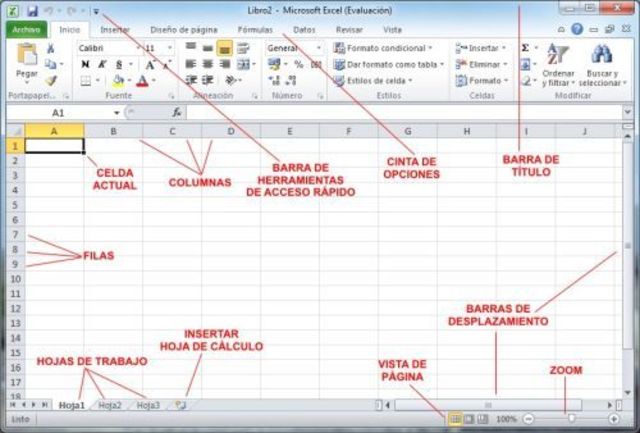Click the increase decimal icon
This screenshot has width=640, height=433.
click(274, 80)
